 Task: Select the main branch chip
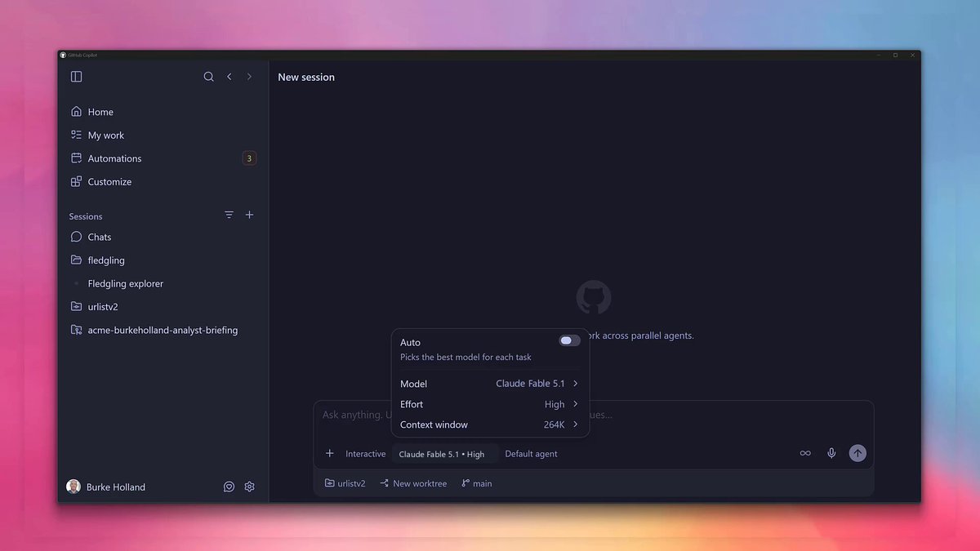(476, 483)
